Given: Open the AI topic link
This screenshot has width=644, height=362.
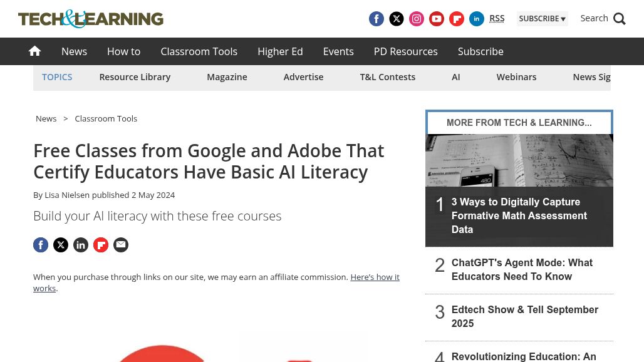Looking at the screenshot, I should [456, 77].
